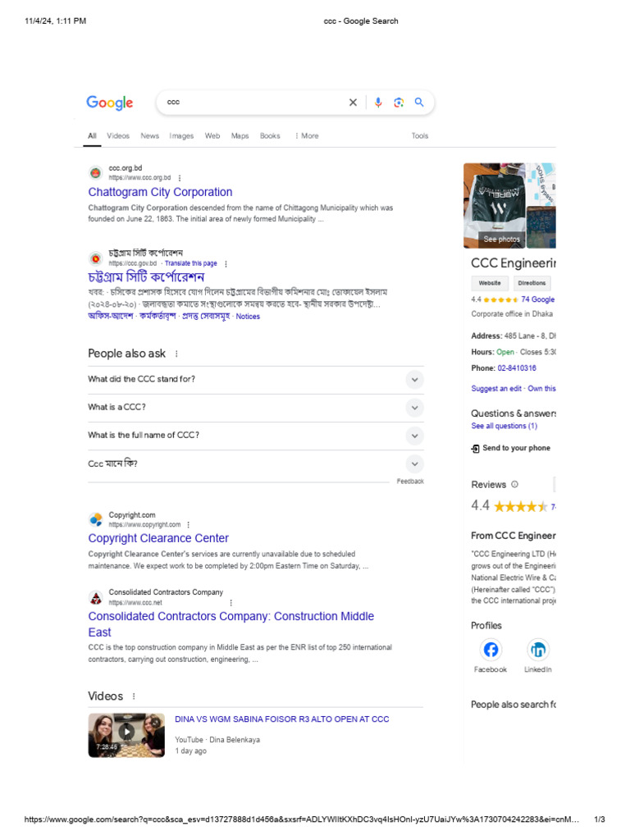Click the Directions button in knowledge panel
The width and height of the screenshot is (630, 840).
[532, 283]
